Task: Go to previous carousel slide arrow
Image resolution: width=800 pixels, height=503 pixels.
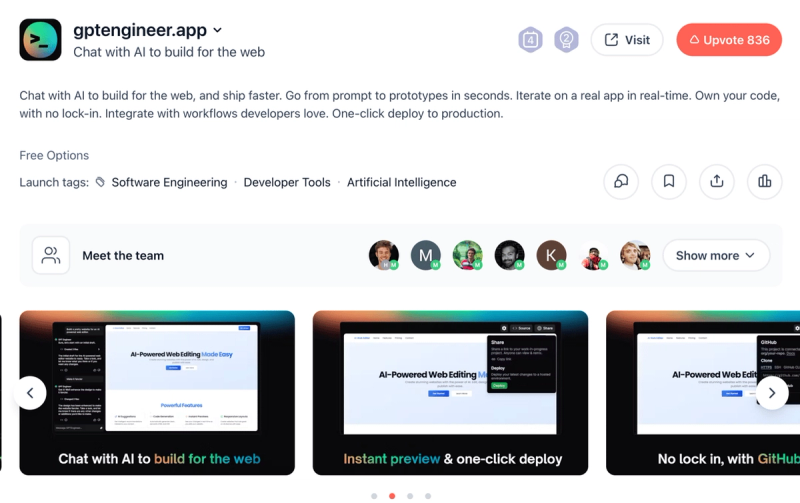Action: point(30,393)
